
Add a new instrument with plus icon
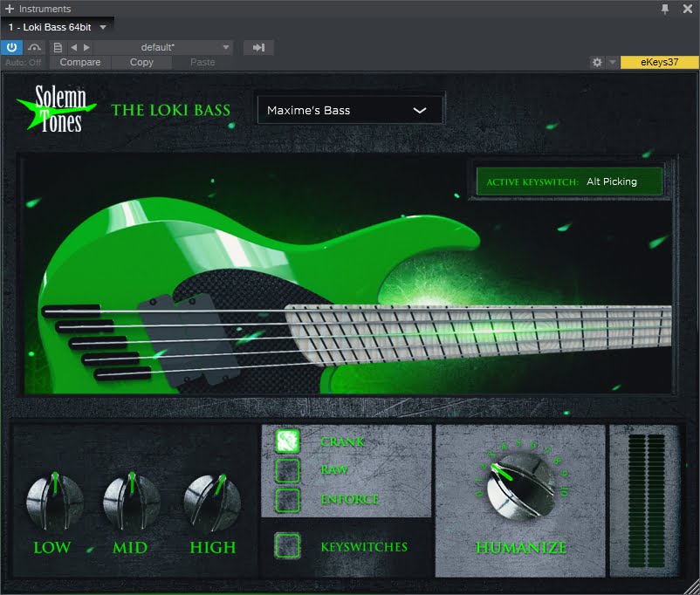pyautogui.click(x=10, y=9)
